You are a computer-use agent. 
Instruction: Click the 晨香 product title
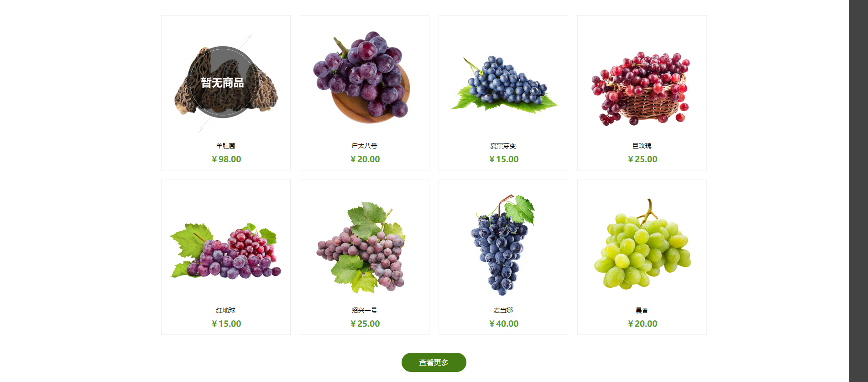(x=642, y=310)
